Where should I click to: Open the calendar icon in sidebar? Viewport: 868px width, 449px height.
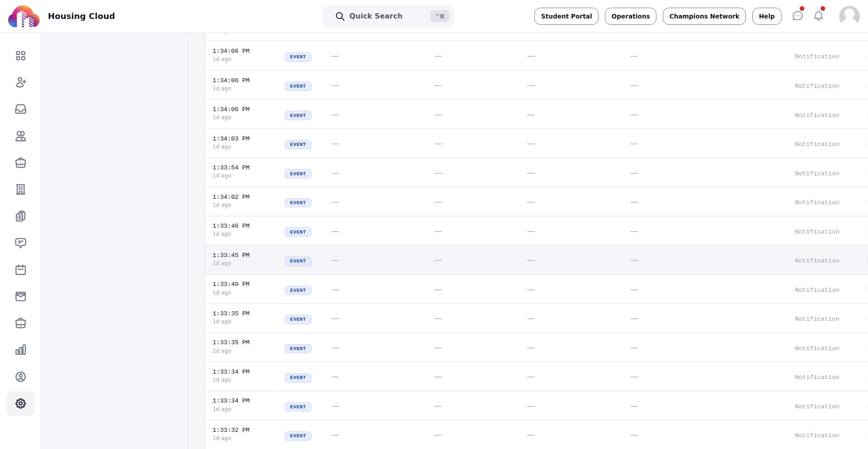coord(20,270)
